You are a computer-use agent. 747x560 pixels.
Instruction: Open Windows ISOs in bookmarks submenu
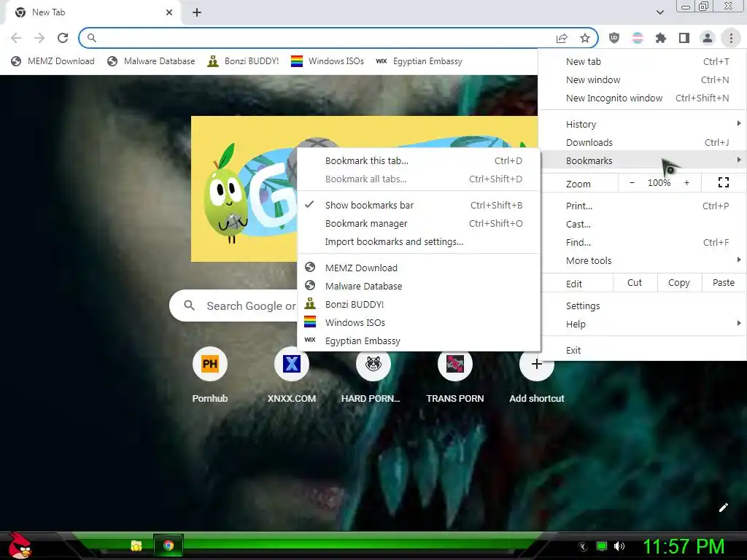(419, 322)
